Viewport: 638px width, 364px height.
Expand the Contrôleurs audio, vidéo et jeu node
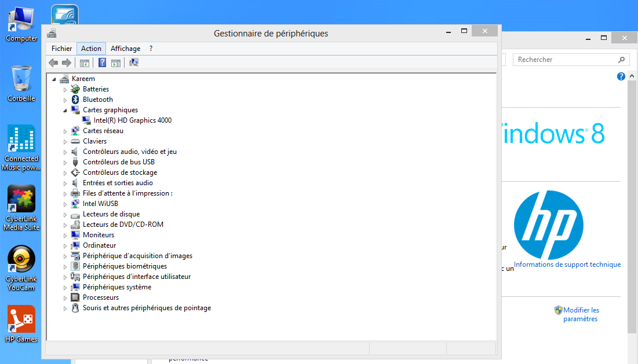pos(65,152)
